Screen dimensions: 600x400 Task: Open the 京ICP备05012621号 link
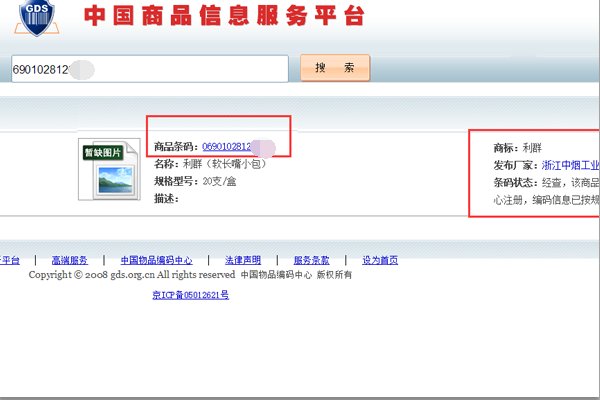pos(191,295)
